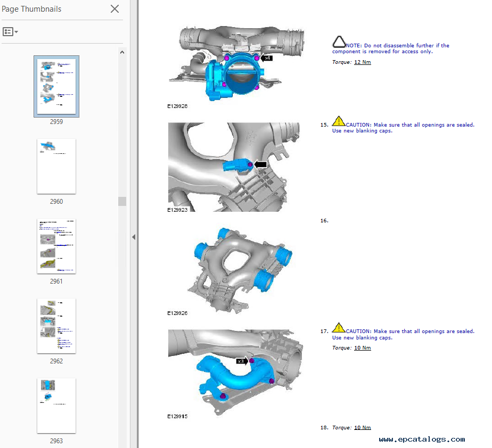Follow the 10 Nm torque link in step 17

(362, 348)
